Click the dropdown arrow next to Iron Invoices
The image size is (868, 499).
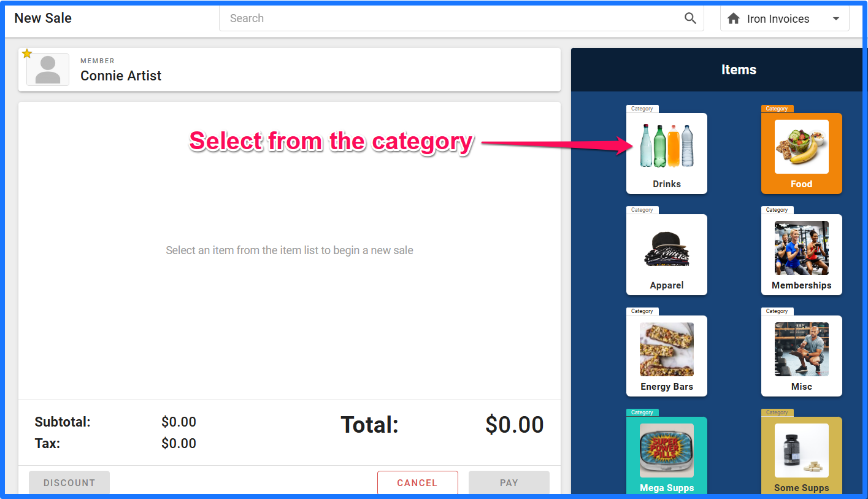835,19
